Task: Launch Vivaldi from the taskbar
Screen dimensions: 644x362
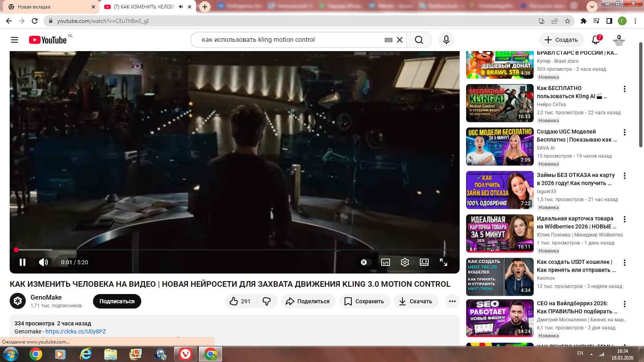Action: point(186,354)
